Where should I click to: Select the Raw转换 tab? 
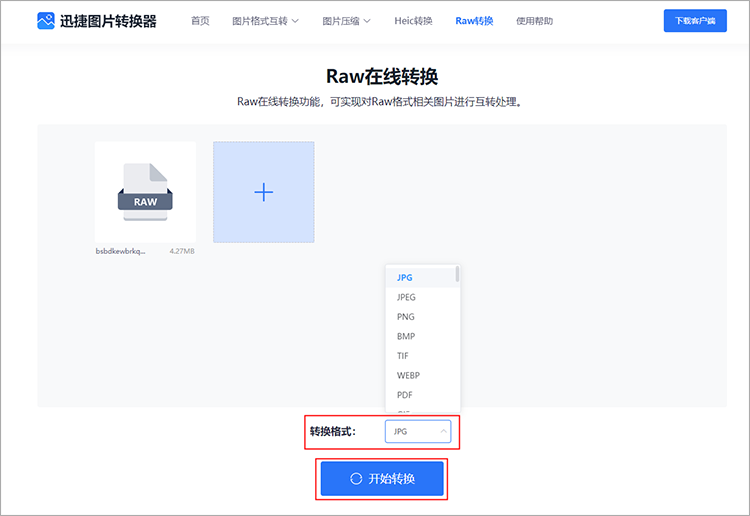pyautogui.click(x=474, y=21)
